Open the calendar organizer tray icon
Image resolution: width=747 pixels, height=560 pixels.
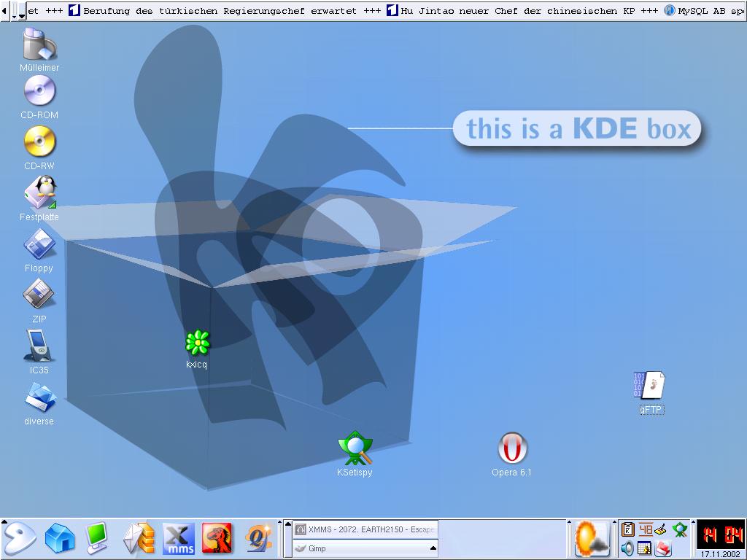tap(644, 548)
